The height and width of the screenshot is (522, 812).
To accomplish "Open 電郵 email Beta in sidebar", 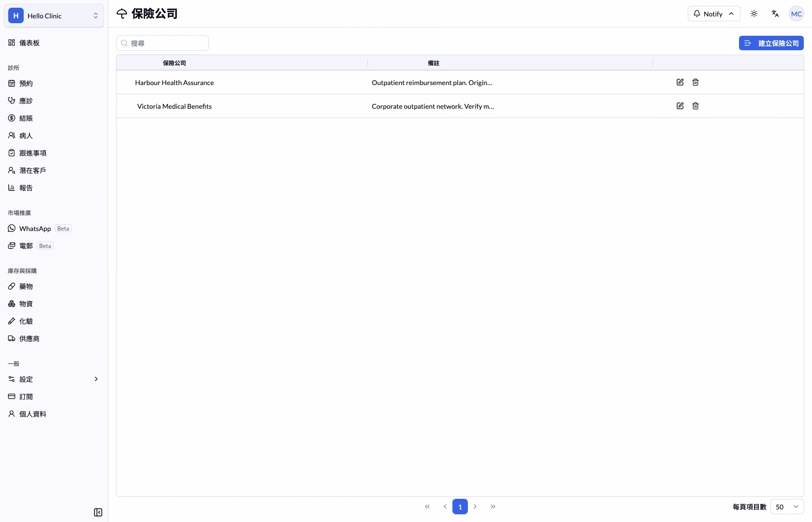I will (x=54, y=246).
